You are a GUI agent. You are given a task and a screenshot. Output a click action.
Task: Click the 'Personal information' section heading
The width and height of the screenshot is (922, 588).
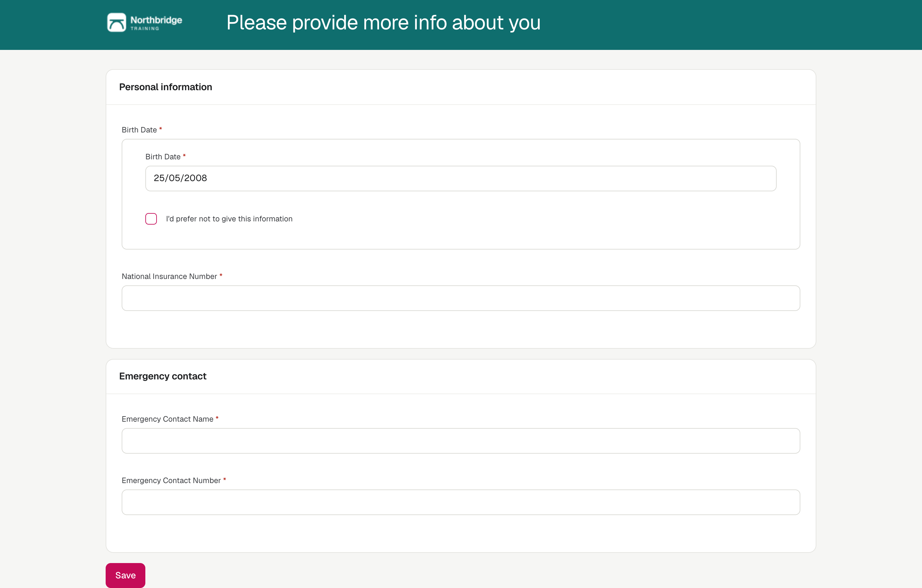click(x=166, y=87)
